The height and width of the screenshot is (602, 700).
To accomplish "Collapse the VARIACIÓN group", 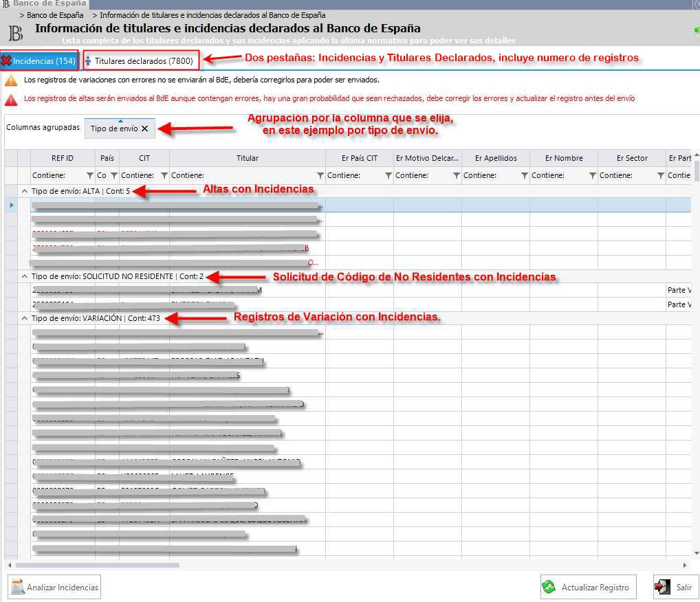I will tap(25, 318).
